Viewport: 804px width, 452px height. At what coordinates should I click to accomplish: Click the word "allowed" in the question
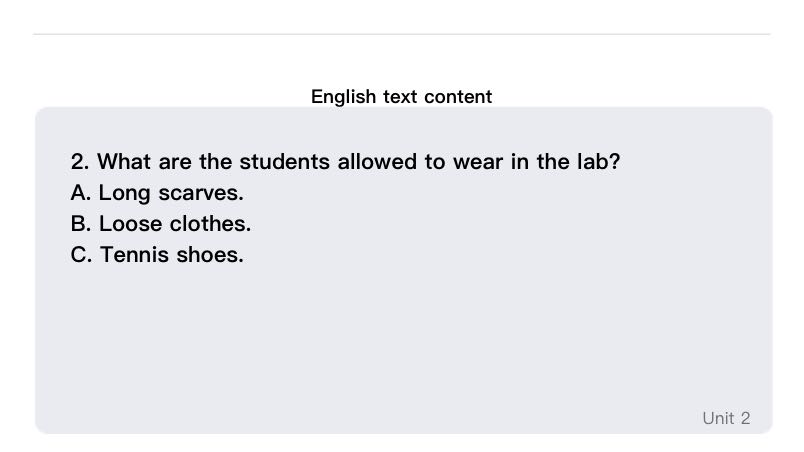tap(376, 162)
